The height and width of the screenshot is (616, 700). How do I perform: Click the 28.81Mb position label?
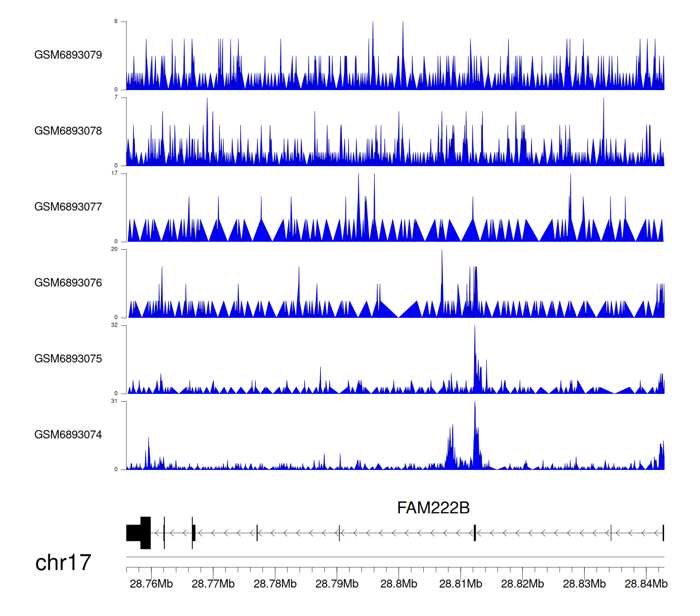coord(461,584)
